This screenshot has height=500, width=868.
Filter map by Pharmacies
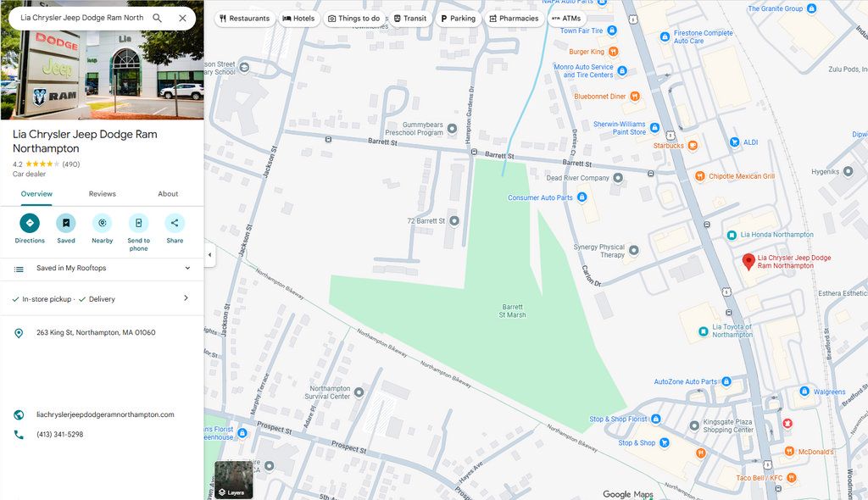(x=515, y=19)
